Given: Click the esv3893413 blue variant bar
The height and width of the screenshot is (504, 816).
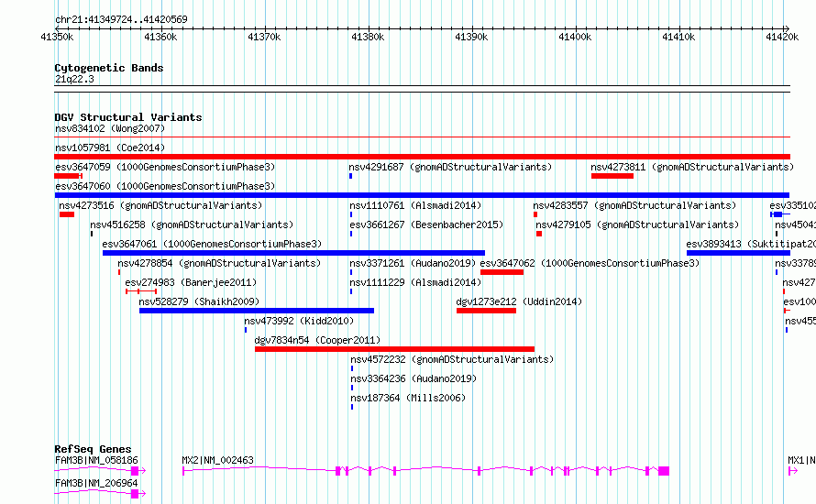Looking at the screenshot, I should [738, 253].
